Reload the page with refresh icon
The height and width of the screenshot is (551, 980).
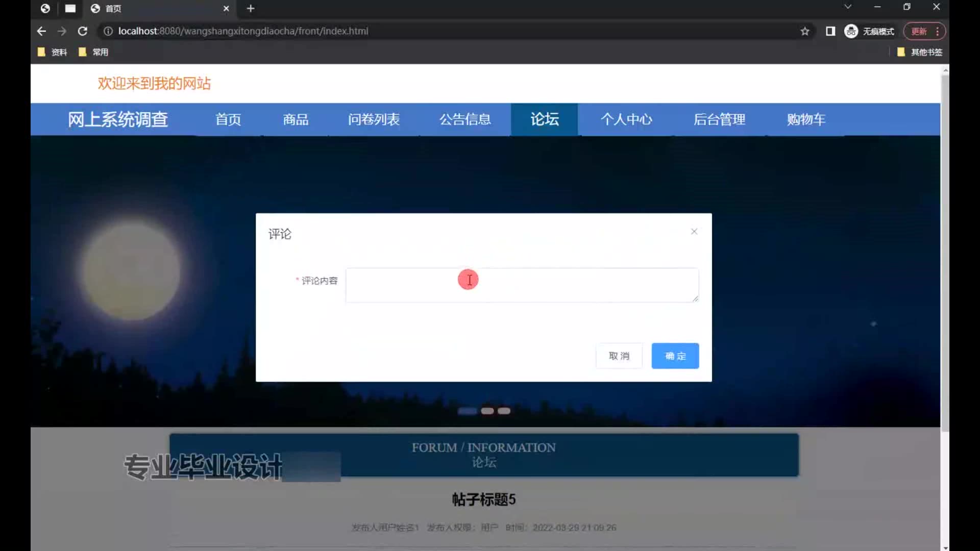click(x=82, y=31)
